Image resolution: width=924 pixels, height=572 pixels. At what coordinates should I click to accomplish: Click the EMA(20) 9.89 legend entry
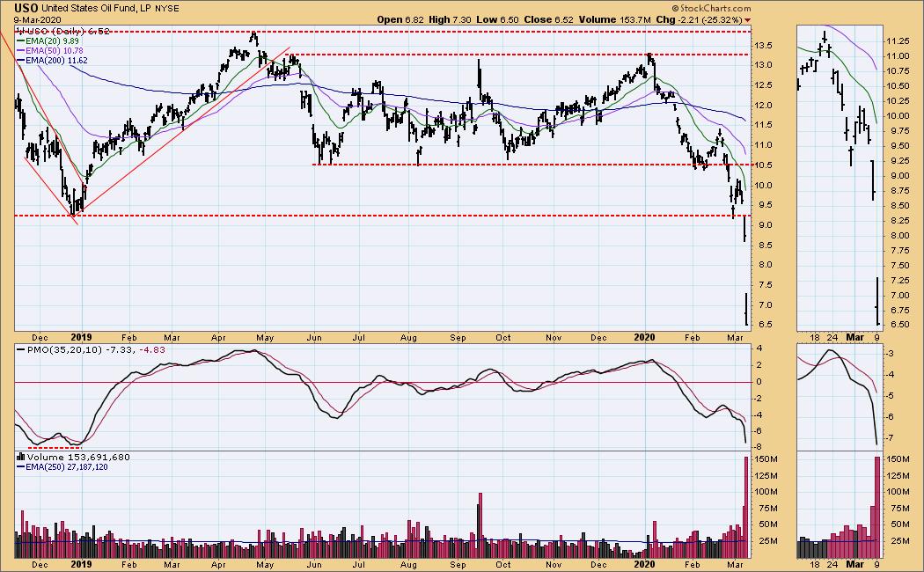coord(52,41)
